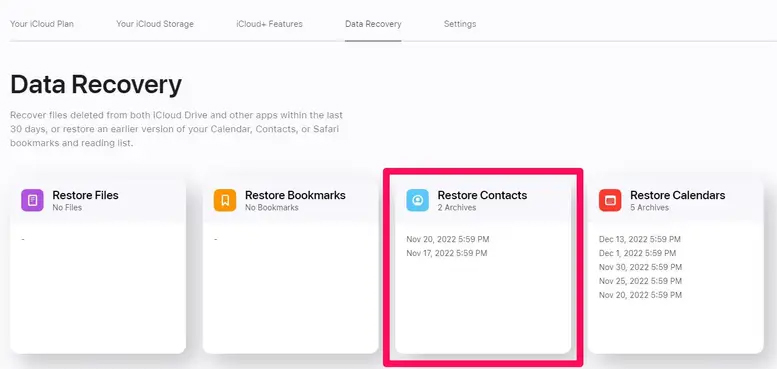Go to iCloud+ Features tab

[x=270, y=24]
